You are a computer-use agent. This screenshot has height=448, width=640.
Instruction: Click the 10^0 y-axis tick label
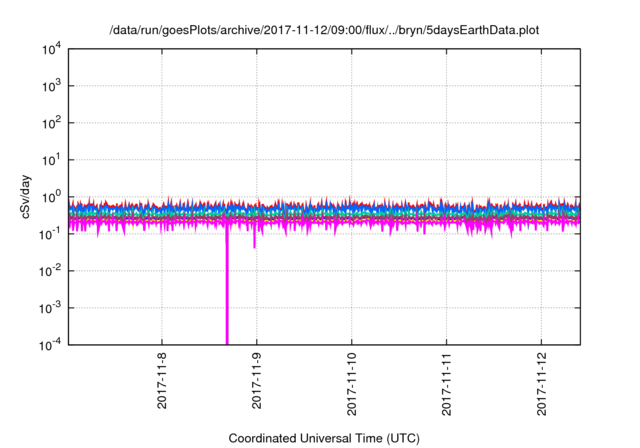51,197
